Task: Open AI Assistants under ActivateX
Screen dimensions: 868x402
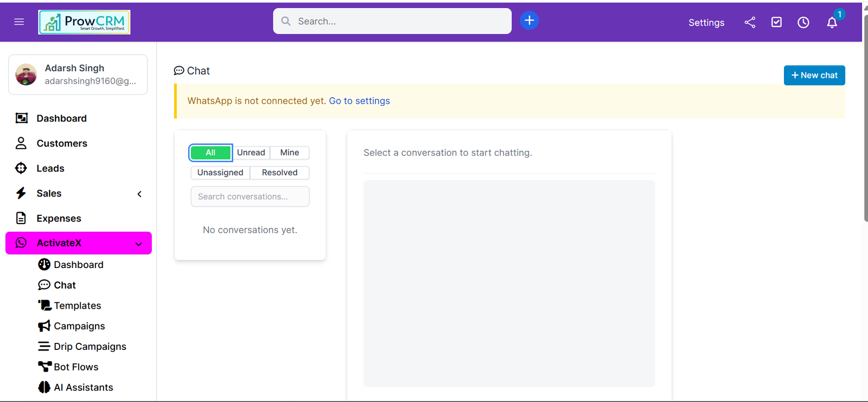Action: [84, 387]
